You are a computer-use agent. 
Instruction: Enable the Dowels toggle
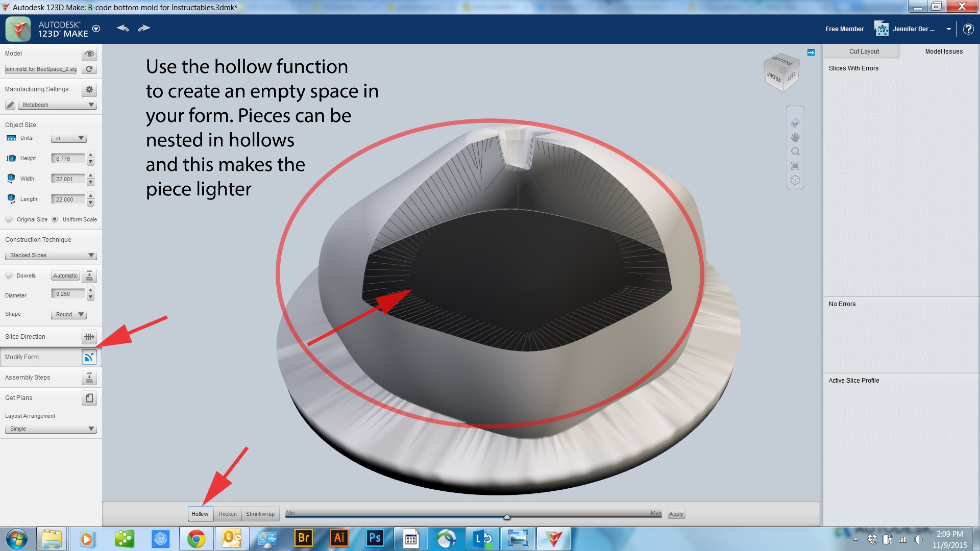(x=9, y=275)
